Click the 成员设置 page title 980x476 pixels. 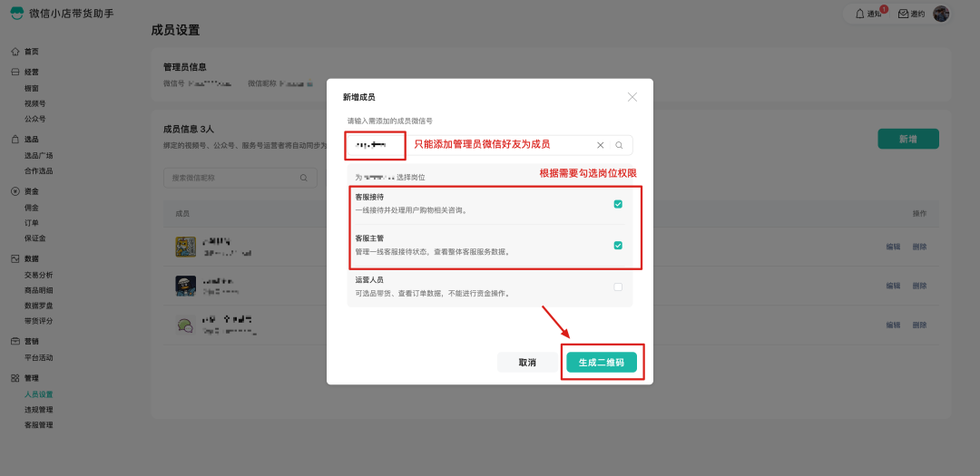pyautogui.click(x=176, y=30)
